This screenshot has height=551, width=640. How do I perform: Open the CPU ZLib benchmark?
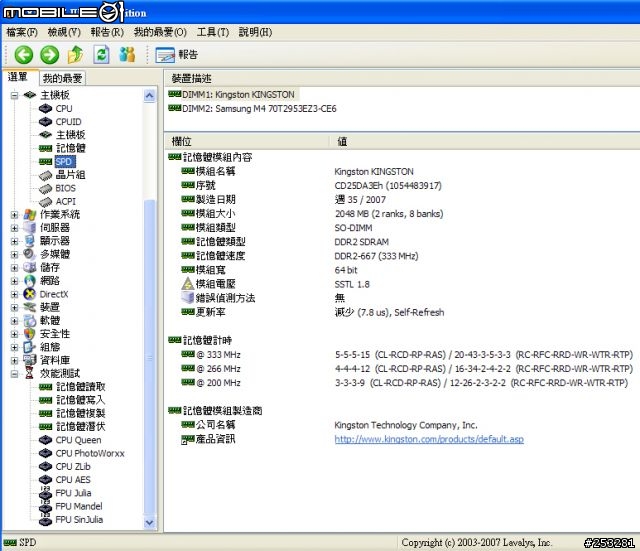point(73,467)
